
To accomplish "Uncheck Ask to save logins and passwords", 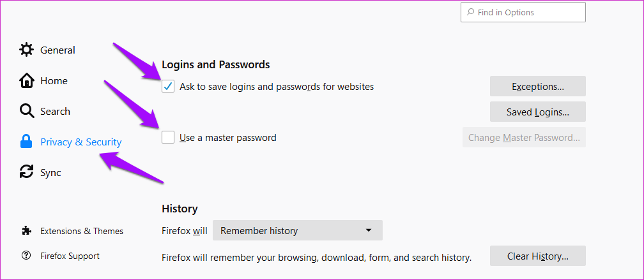I will click(x=168, y=87).
